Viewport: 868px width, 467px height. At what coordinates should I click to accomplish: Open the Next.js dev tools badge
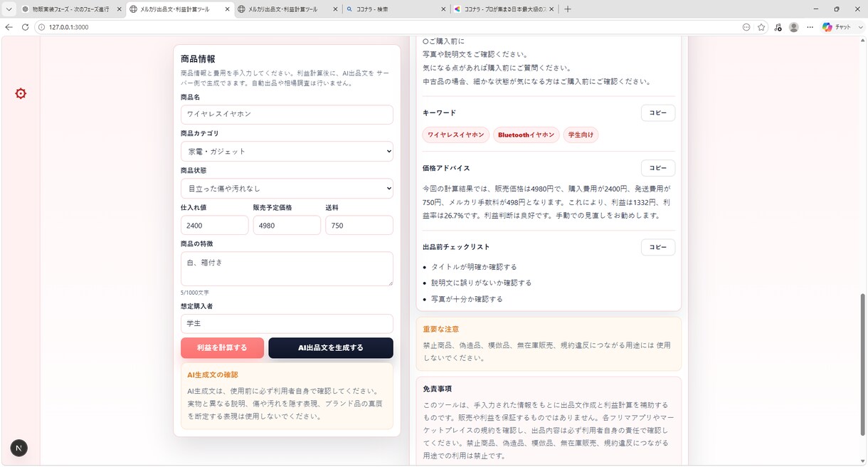click(19, 448)
